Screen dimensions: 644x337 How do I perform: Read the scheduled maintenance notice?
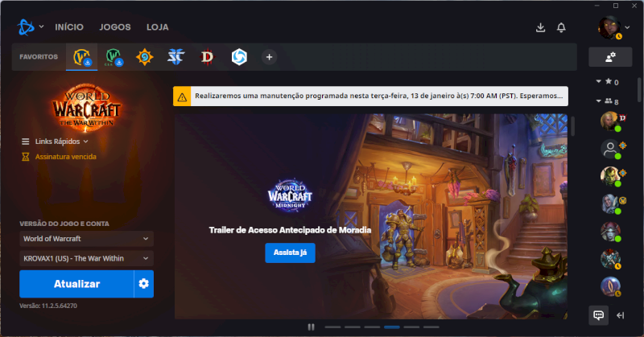coord(378,96)
